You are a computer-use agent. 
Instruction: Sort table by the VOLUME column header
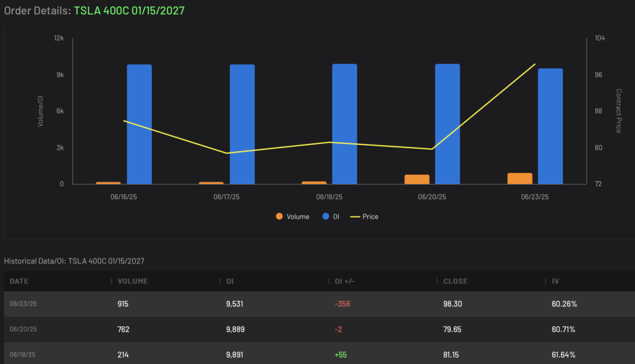133,281
